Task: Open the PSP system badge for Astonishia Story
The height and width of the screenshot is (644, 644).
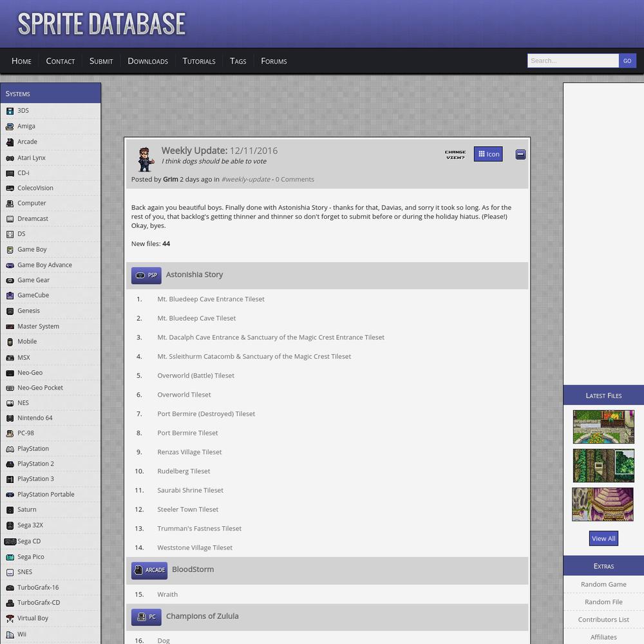Action: 146,275
